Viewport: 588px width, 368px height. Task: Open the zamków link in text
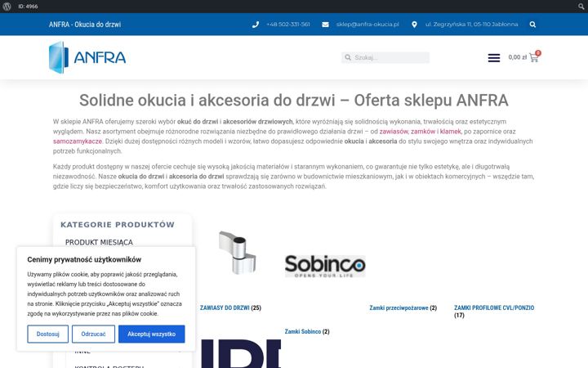tap(423, 132)
